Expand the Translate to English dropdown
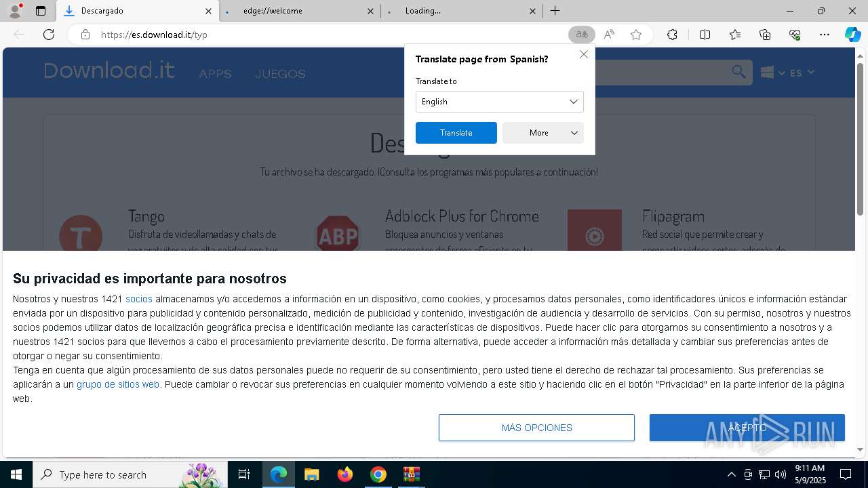The height and width of the screenshot is (488, 868). click(x=499, y=102)
